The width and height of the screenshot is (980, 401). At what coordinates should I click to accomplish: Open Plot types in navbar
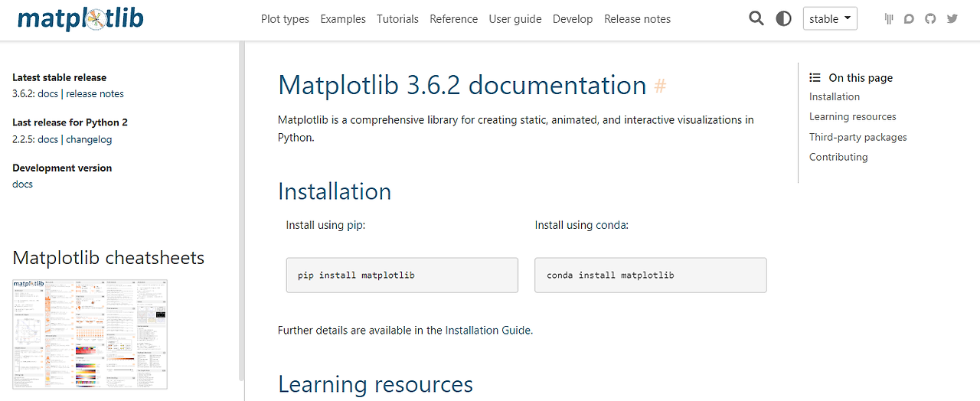(285, 19)
